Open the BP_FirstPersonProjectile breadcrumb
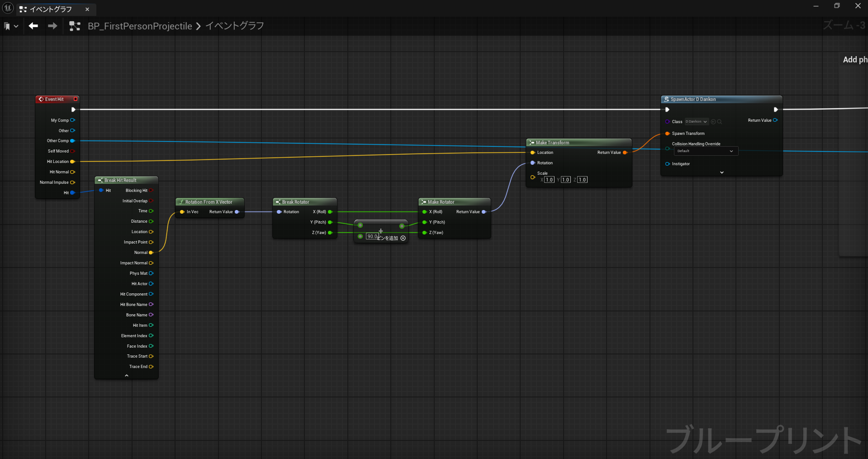Image resolution: width=868 pixels, height=459 pixels. click(140, 26)
